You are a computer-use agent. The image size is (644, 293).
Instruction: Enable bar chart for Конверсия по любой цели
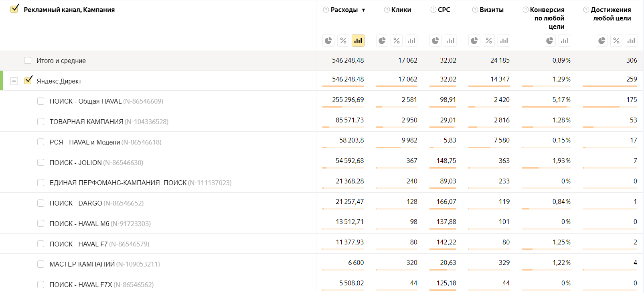pyautogui.click(x=565, y=41)
